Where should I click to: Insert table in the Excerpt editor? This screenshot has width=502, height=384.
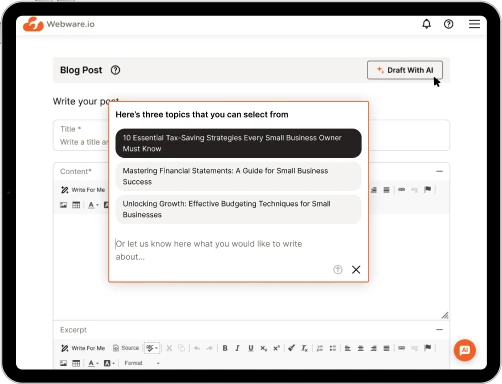(x=76, y=363)
